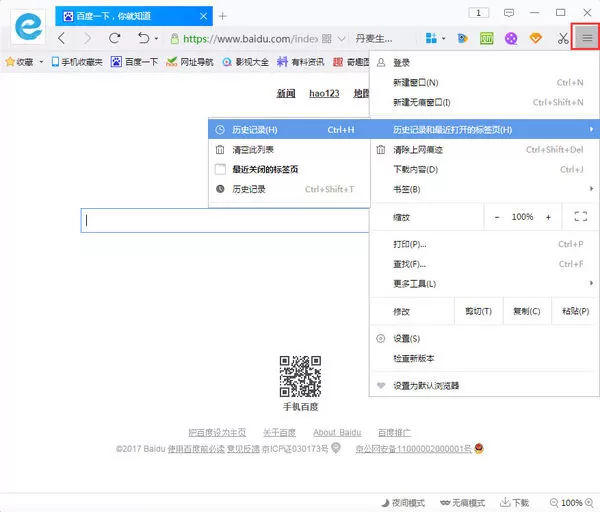
Task: Select 清空此列表 submenu item
Action: 289,150
